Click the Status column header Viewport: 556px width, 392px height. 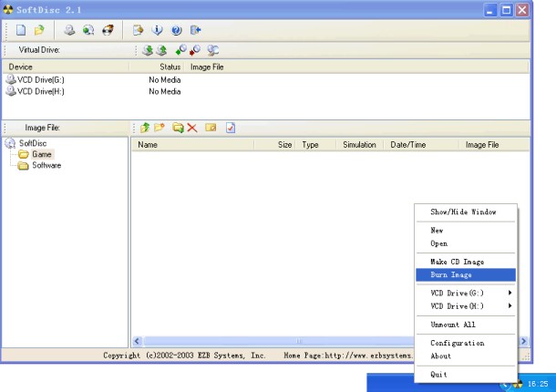pyautogui.click(x=157, y=67)
